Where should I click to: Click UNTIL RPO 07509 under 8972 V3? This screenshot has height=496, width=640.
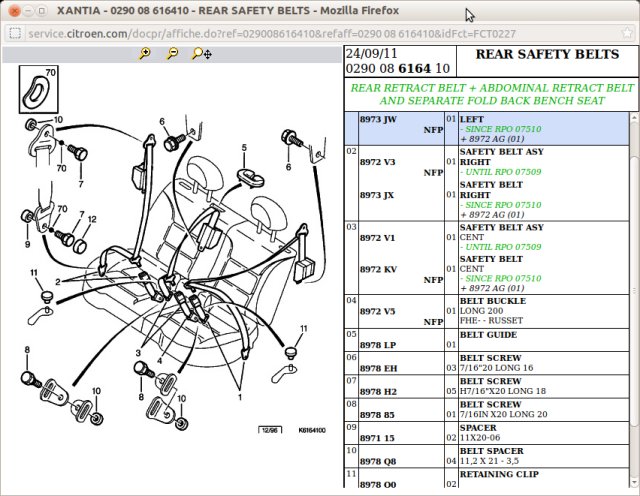tap(500, 172)
